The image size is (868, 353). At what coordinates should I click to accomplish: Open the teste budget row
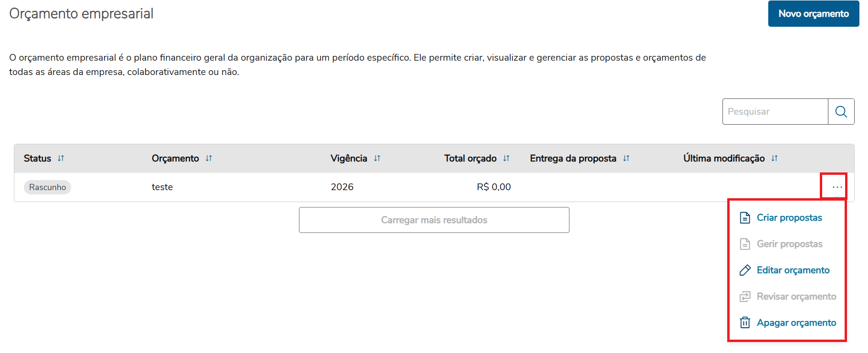pyautogui.click(x=162, y=187)
